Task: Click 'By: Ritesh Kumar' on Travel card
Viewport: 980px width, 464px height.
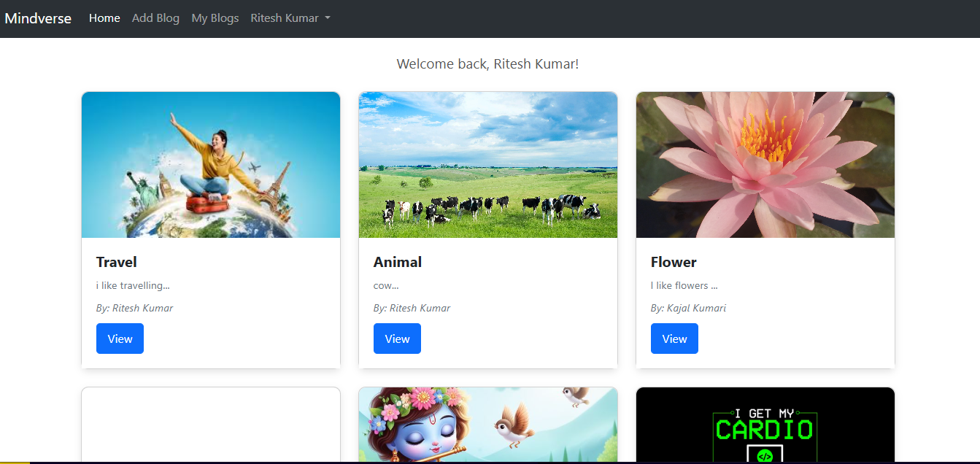Action: point(134,308)
